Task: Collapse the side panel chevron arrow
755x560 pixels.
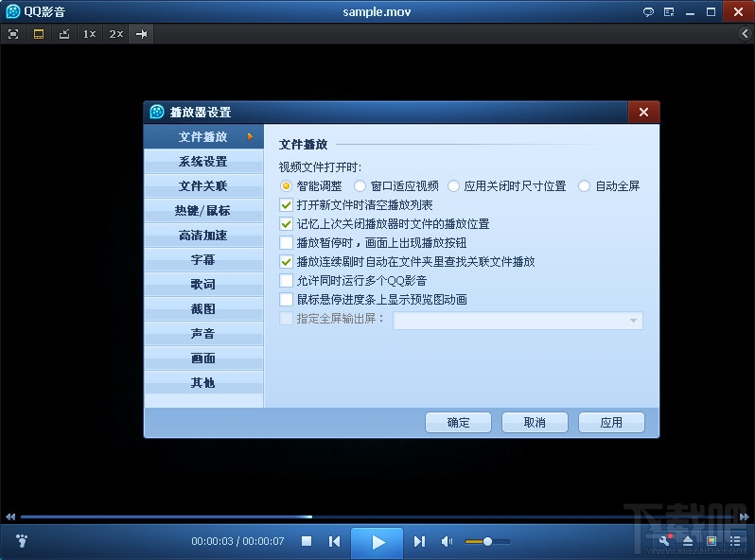Action: pyautogui.click(x=745, y=33)
